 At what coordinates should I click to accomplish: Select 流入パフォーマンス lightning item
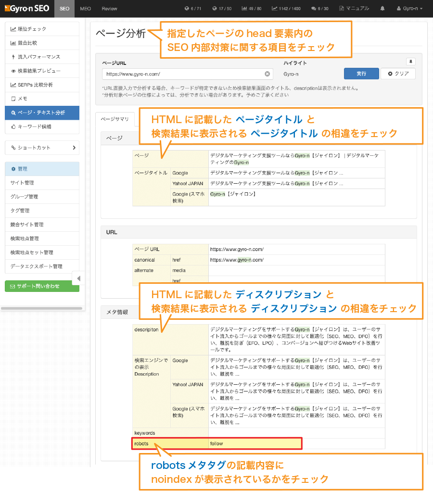[x=42, y=57]
